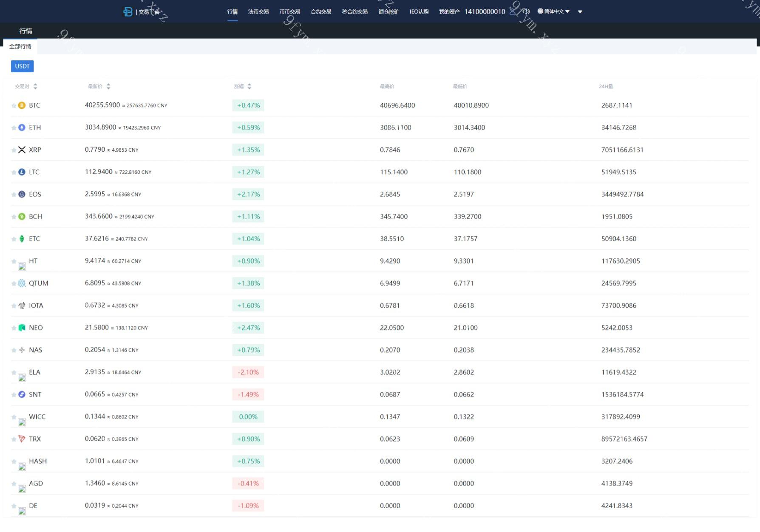The image size is (760, 532).
Task: Sort by 交易对 column arrows
Action: [35, 86]
